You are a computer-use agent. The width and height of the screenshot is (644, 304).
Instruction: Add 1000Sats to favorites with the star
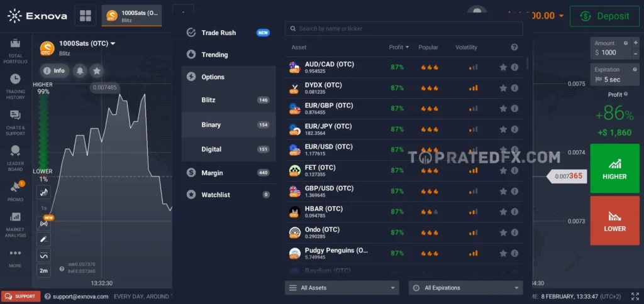coord(96,70)
